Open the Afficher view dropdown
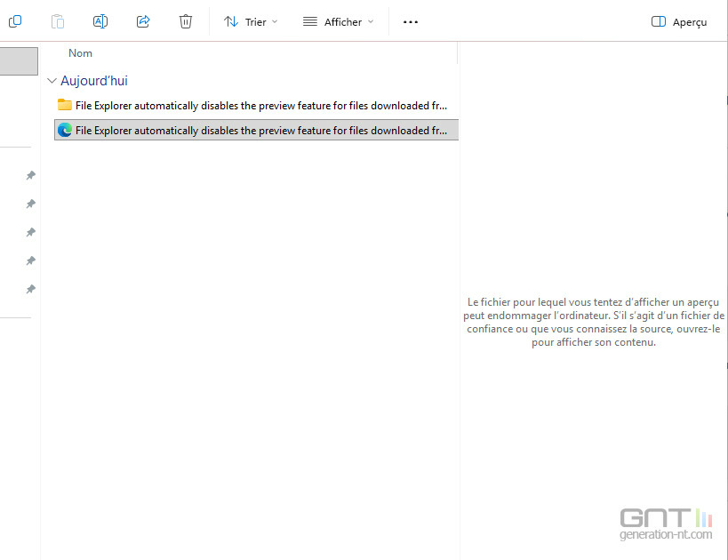This screenshot has height=560, width=728. 338,21
